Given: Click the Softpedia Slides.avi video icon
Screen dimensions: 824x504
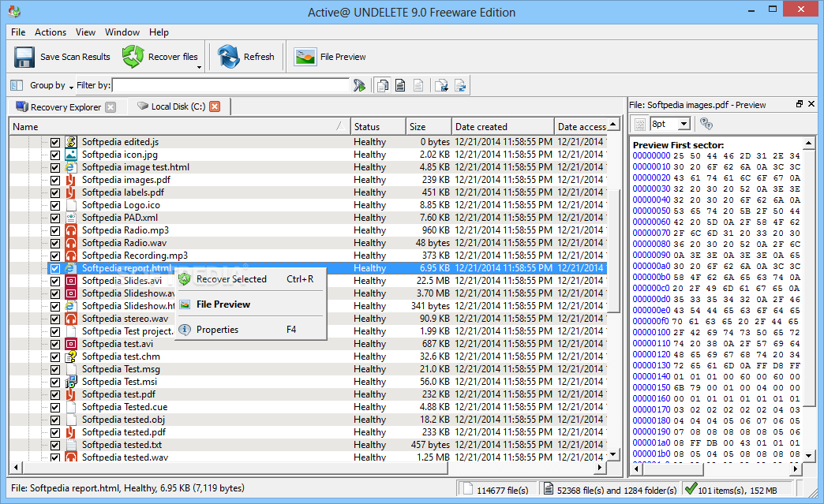Looking at the screenshot, I should coord(71,281).
